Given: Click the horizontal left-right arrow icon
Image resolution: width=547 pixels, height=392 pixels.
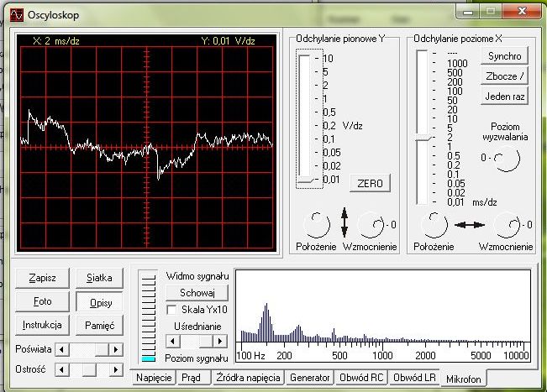Looking at the screenshot, I should [470, 225].
